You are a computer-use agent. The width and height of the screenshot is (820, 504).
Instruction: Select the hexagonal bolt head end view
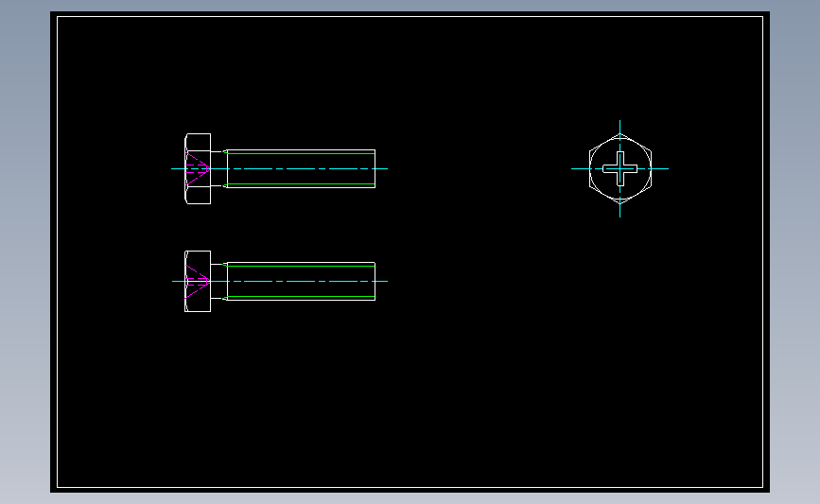[620, 169]
